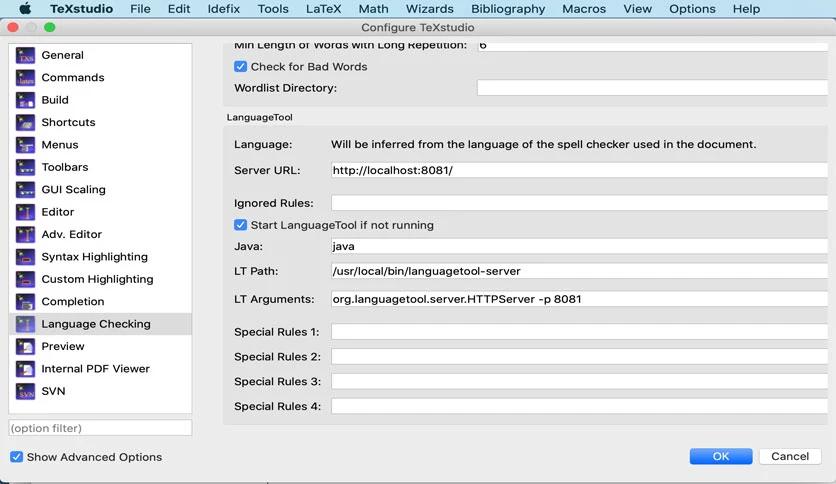The width and height of the screenshot is (836, 484).
Task: Open the TeXstudio application menu
Action: [x=82, y=9]
